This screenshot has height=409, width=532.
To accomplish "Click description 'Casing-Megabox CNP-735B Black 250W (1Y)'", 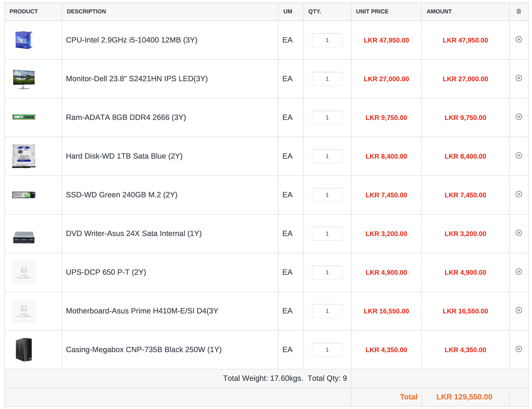I will click(x=144, y=350).
